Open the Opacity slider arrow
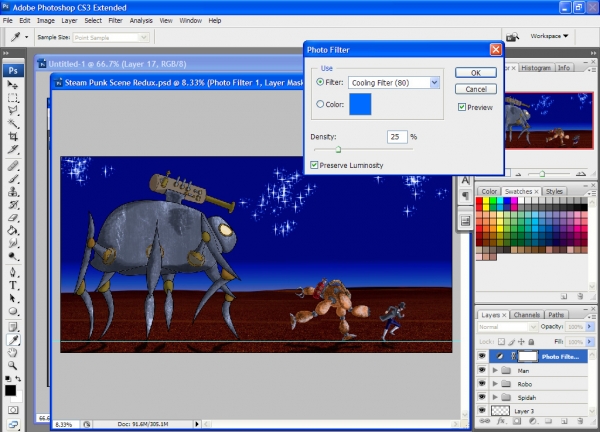This screenshot has height=432, width=600. click(x=590, y=326)
